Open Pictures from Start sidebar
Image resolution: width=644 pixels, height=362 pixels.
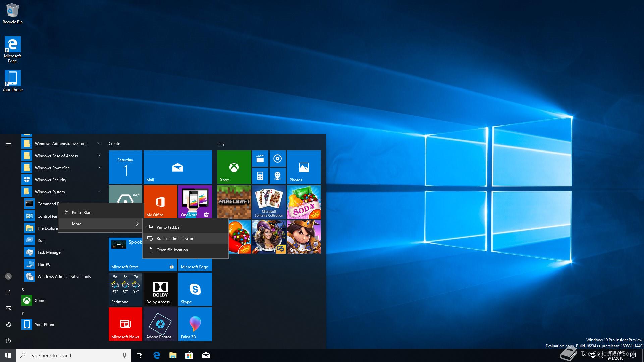click(x=8, y=308)
